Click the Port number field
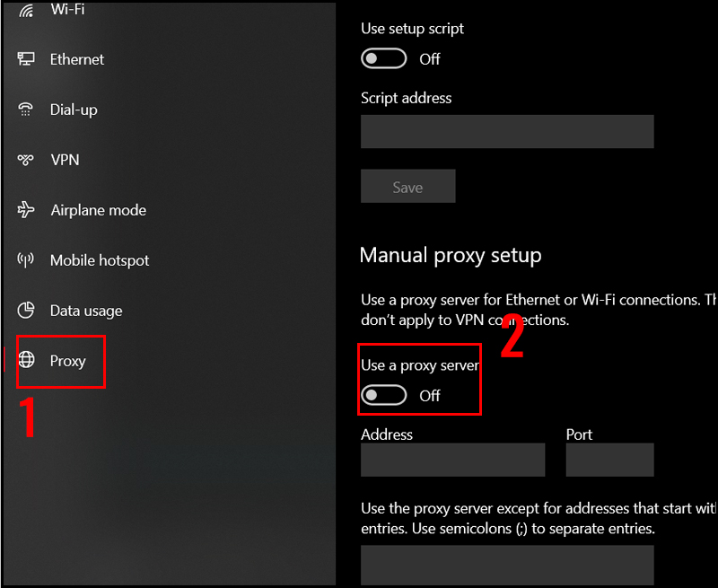The image size is (718, 588). pyautogui.click(x=609, y=460)
